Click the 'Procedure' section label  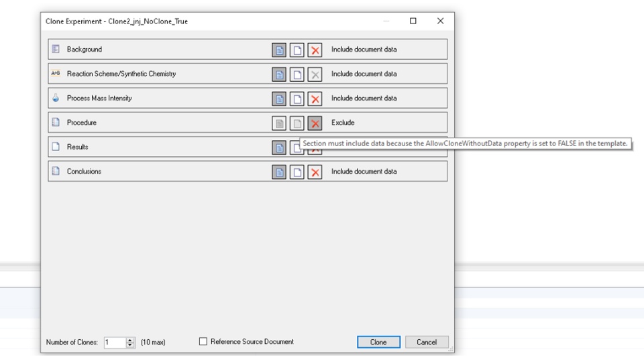pos(82,123)
